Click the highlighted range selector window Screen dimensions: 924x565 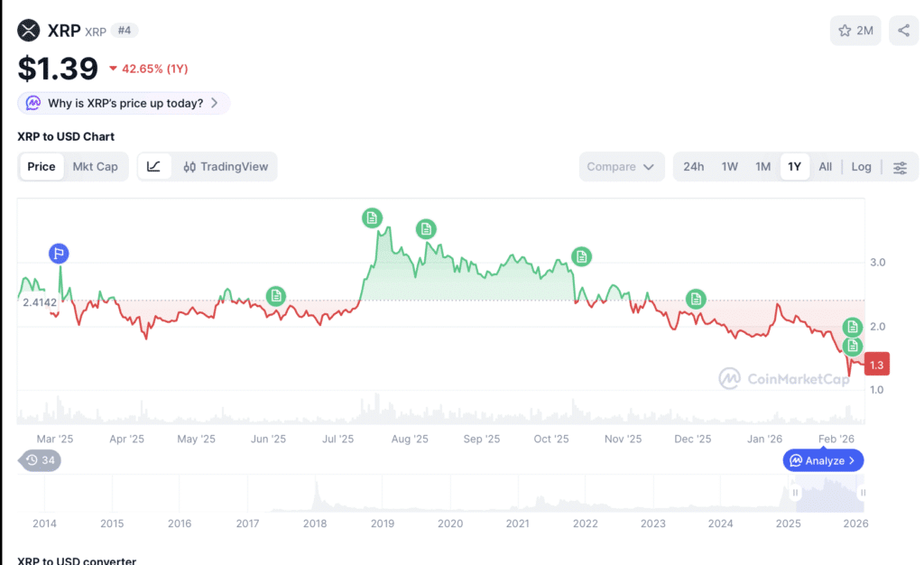click(x=829, y=494)
